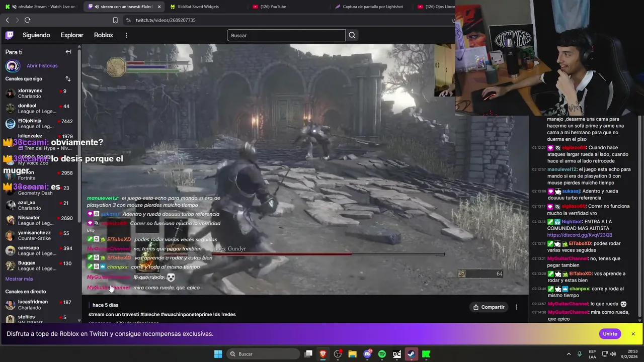Open the Twitch nav three-dot menu
The image size is (644, 362).
[x=126, y=35]
